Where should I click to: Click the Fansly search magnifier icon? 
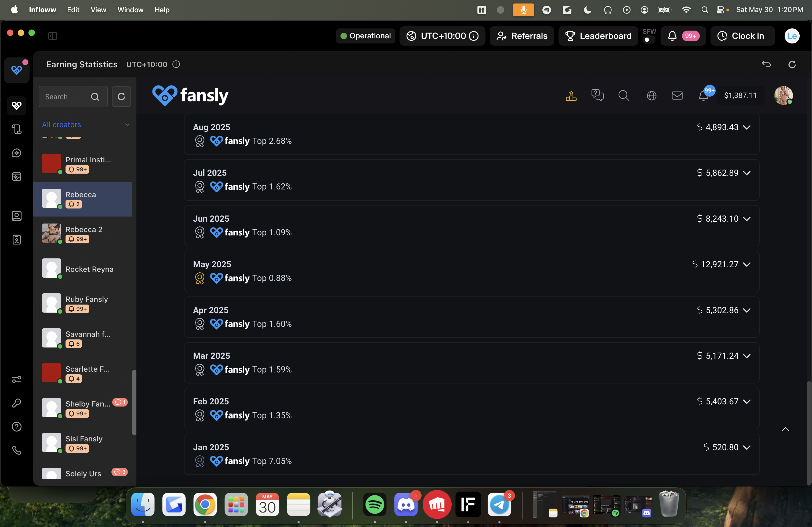click(x=624, y=96)
